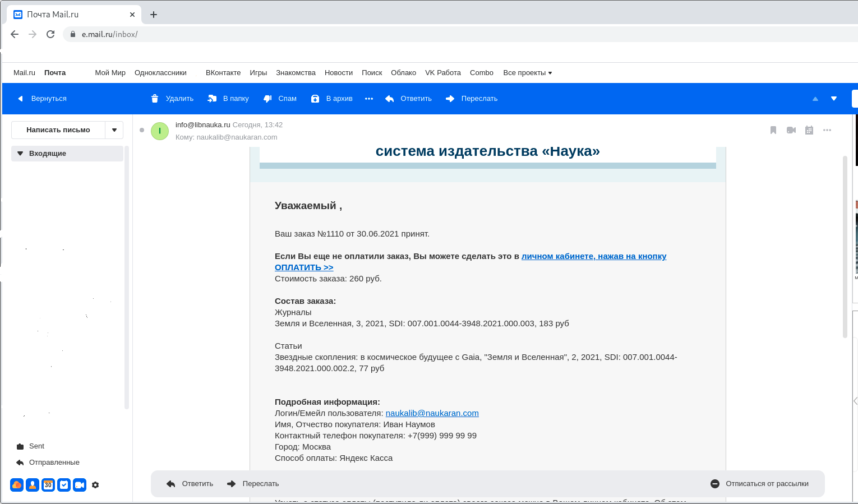Click the recipient line Кому: naukalib@naukaran.com
The image size is (858, 504).
point(227,137)
